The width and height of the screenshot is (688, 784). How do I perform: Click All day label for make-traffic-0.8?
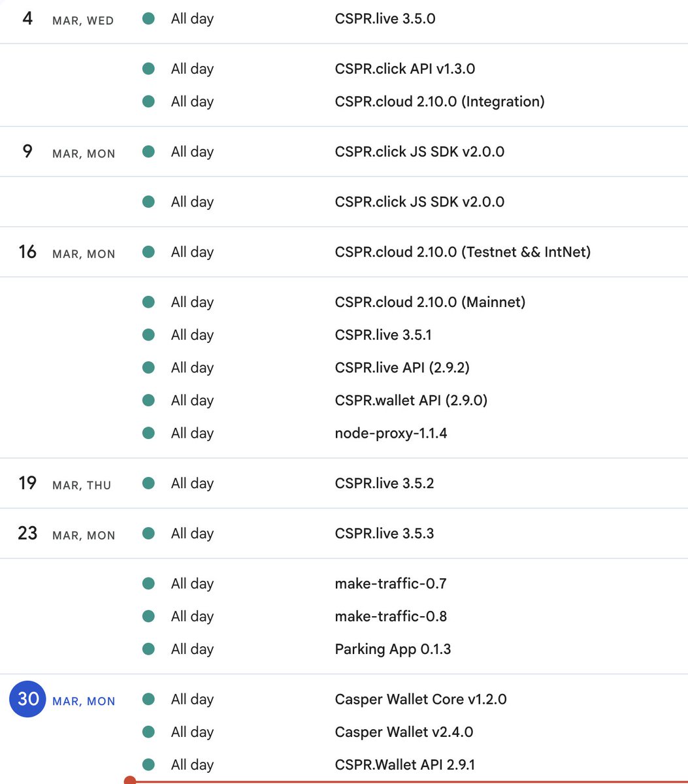pos(192,616)
